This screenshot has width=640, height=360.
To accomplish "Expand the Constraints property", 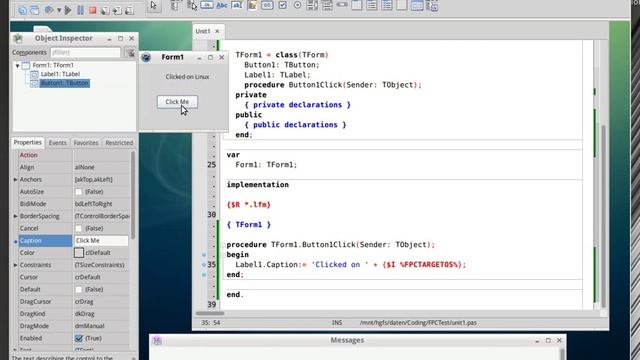I will pos(16,265).
